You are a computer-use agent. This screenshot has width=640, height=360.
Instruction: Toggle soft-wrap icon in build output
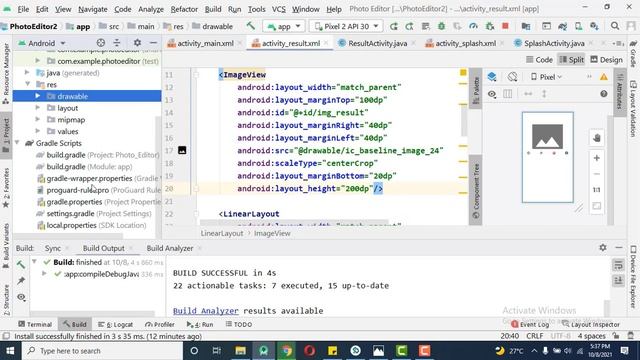[x=618, y=265]
